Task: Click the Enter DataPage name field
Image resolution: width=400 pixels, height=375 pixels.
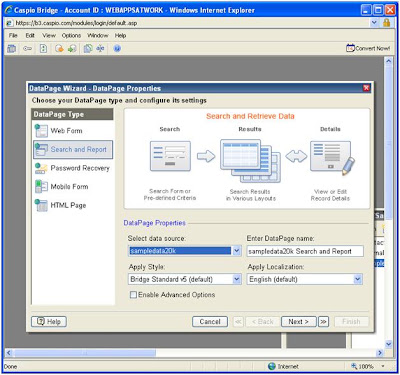Action: pyautogui.click(x=305, y=251)
